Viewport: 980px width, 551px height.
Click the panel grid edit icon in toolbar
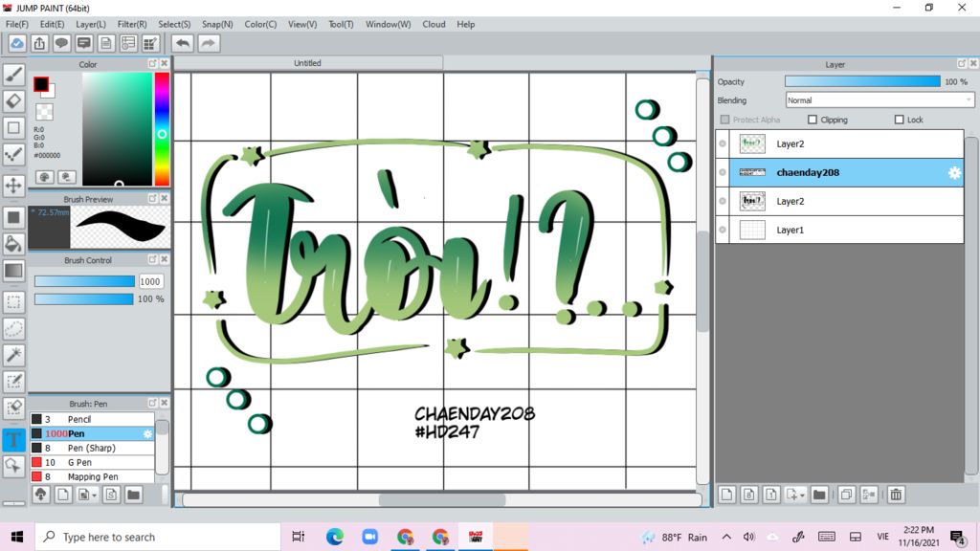pyautogui.click(x=150, y=43)
